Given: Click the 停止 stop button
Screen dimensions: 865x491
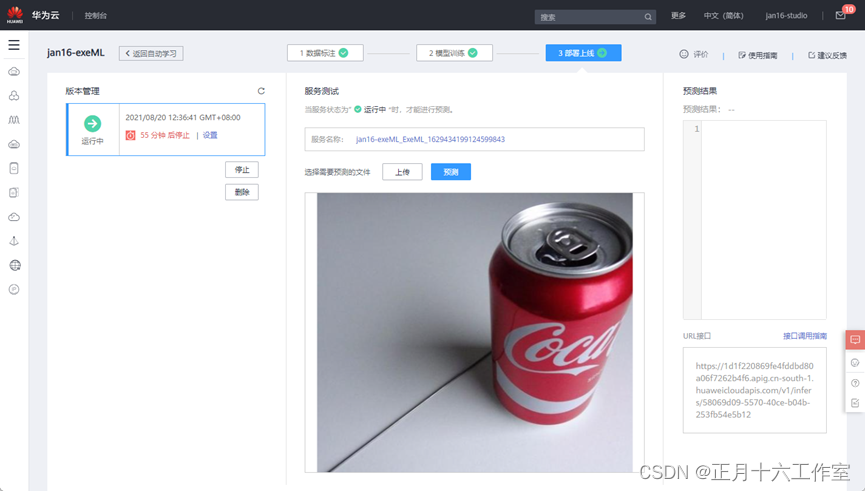Looking at the screenshot, I should 242,169.
